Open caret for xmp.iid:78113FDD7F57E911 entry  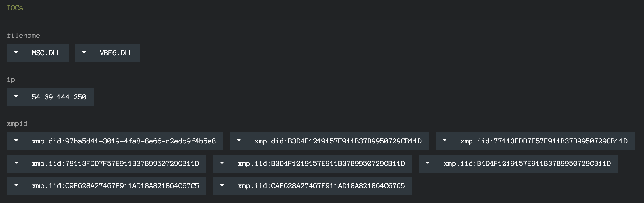point(16,163)
